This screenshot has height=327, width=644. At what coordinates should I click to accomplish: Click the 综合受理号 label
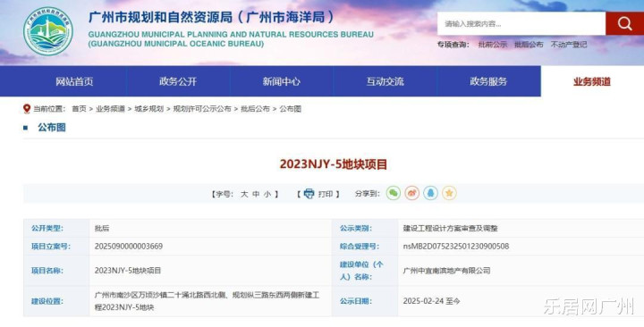click(x=360, y=247)
